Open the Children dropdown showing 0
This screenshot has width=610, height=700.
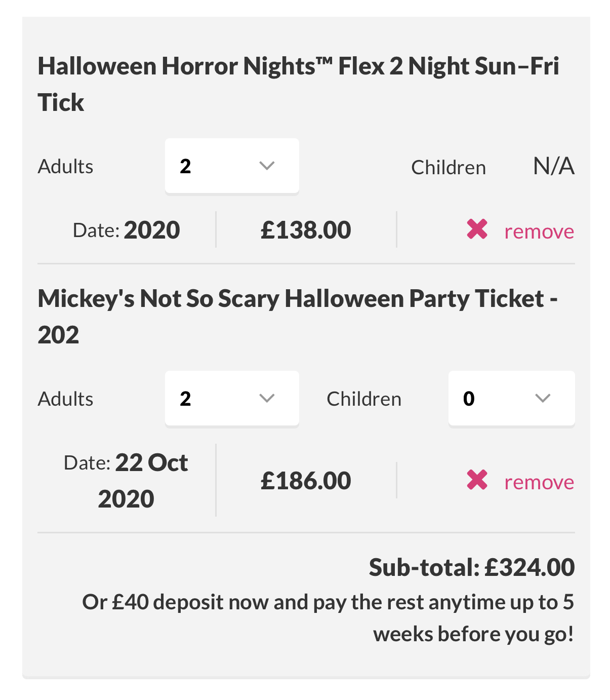click(511, 398)
